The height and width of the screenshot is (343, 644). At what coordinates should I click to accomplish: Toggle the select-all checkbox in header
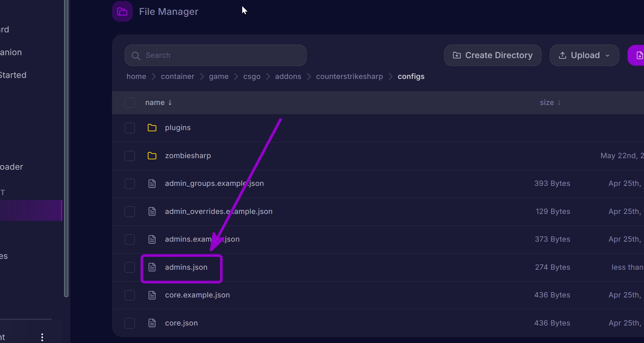(130, 103)
